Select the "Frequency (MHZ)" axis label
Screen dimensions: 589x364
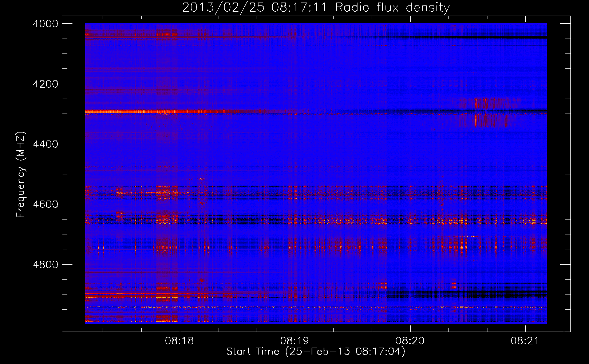point(21,175)
